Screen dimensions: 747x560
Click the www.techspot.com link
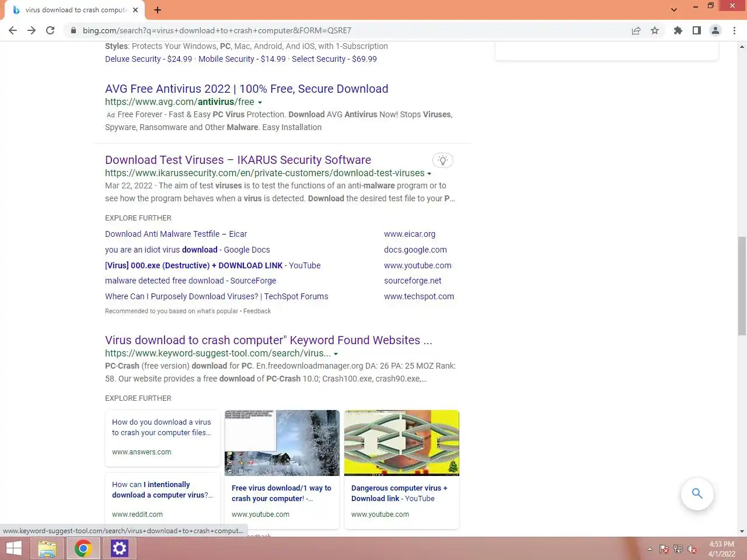click(x=419, y=296)
